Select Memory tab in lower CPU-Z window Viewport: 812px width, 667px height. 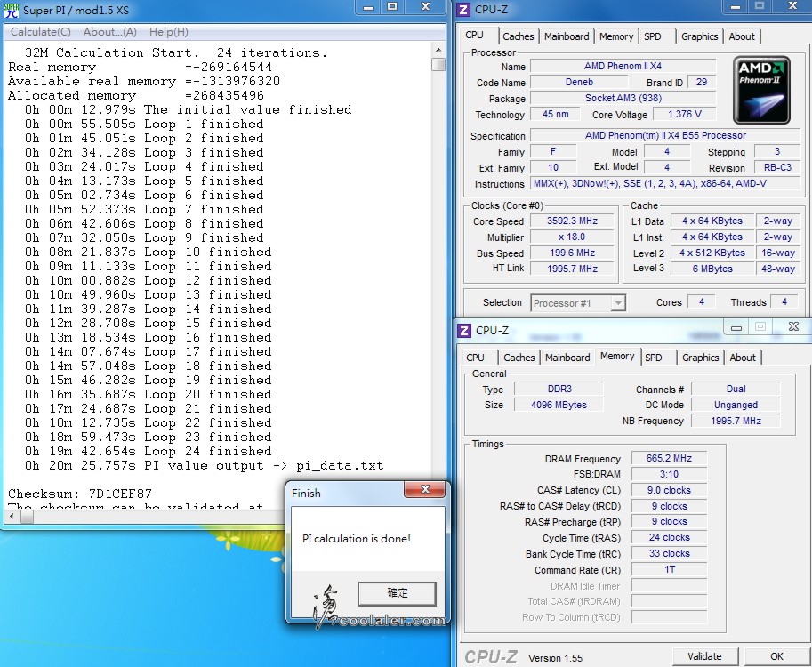point(617,356)
